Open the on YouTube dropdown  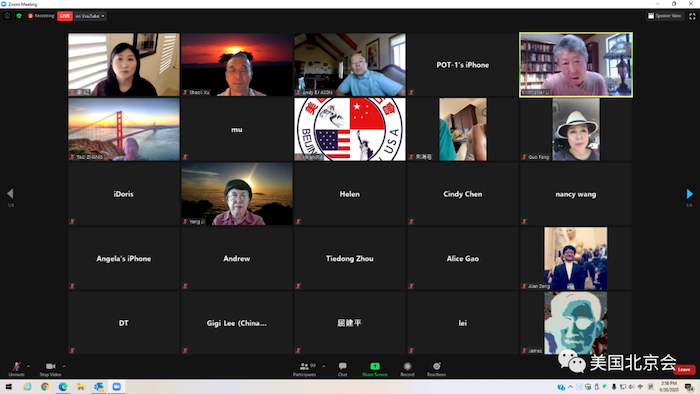point(90,16)
